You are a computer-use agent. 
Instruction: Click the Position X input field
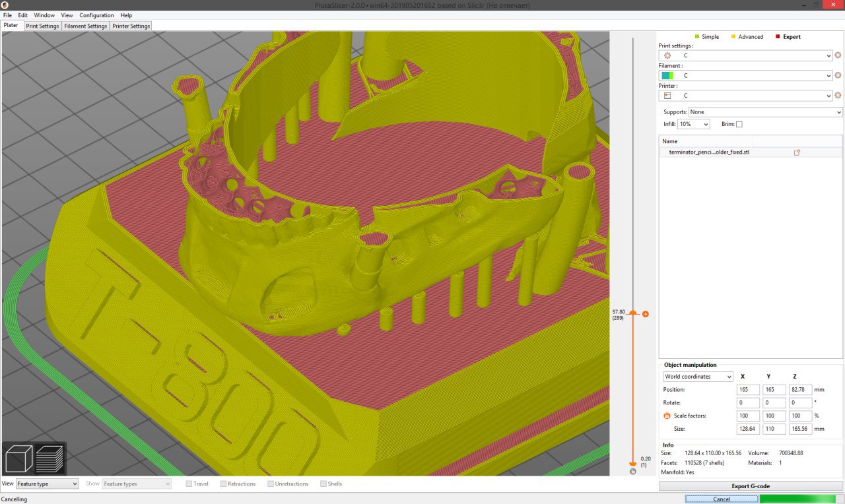click(x=748, y=390)
